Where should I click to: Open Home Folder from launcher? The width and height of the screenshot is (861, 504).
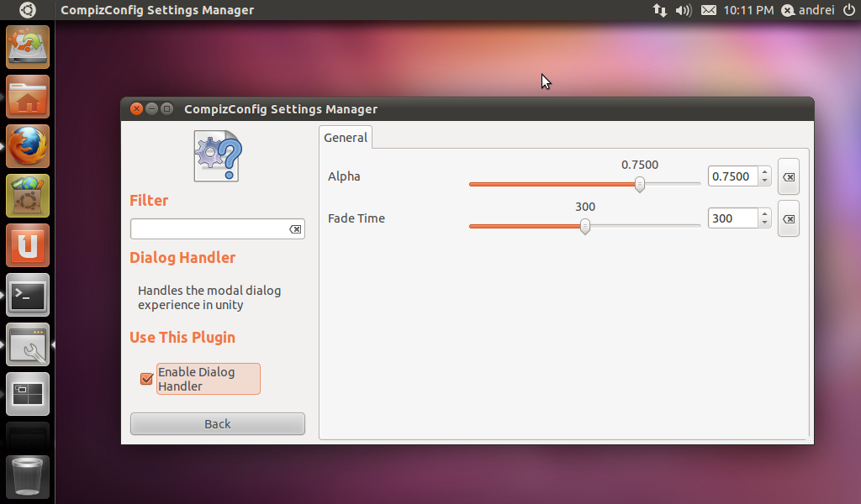pos(28,97)
